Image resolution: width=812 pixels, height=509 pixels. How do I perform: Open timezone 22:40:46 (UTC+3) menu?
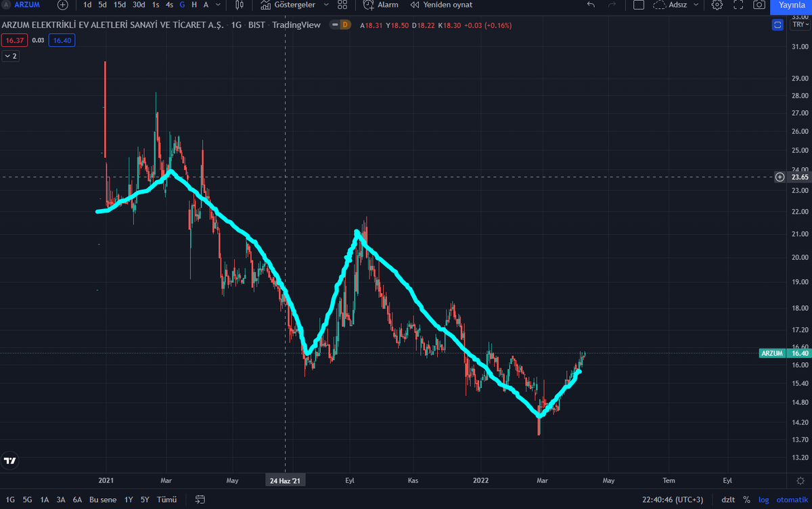tap(673, 500)
